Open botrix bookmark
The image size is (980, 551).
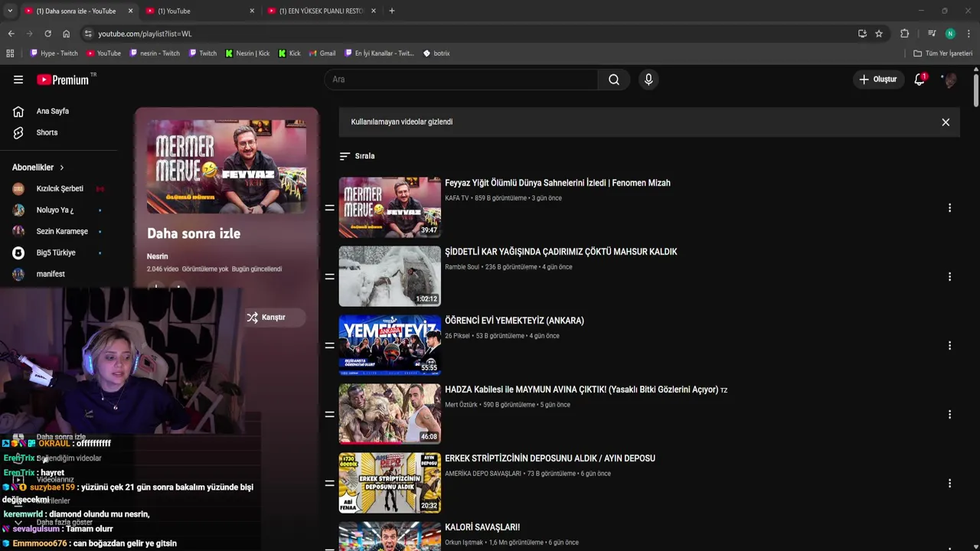pyautogui.click(x=436, y=54)
